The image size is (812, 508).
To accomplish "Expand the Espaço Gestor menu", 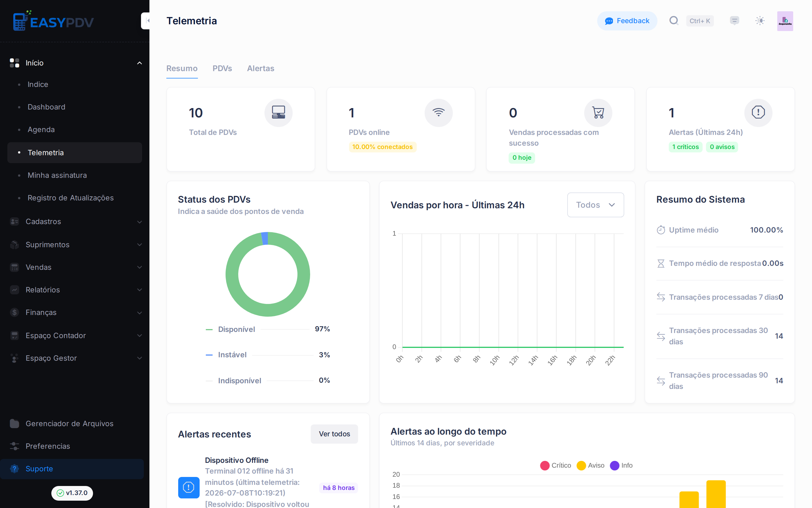I will (x=139, y=358).
